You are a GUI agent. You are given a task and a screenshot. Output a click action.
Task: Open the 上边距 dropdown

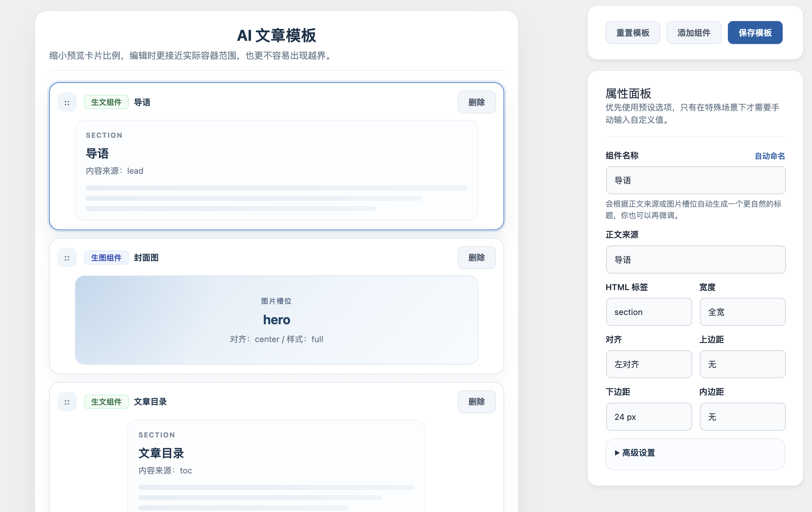742,364
